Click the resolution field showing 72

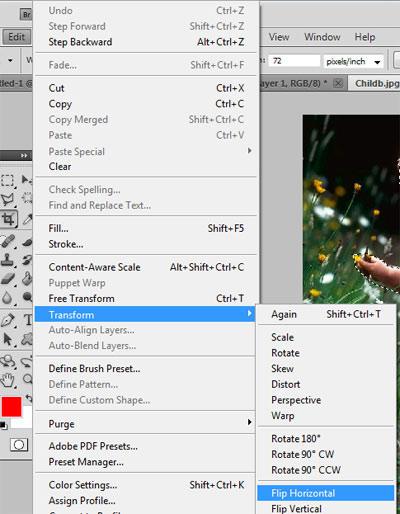click(x=295, y=61)
